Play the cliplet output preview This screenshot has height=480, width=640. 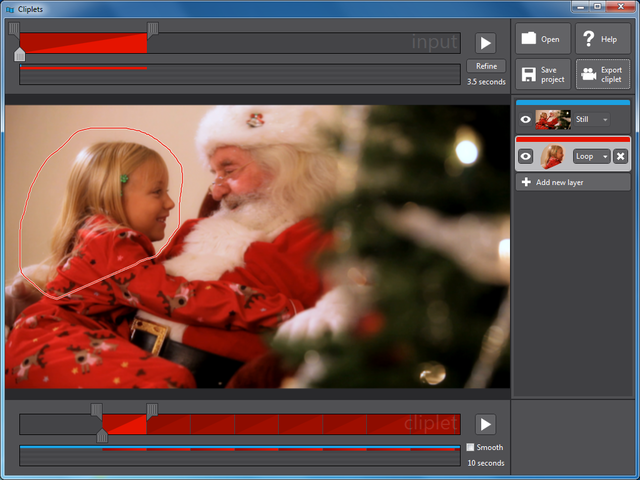(x=485, y=424)
